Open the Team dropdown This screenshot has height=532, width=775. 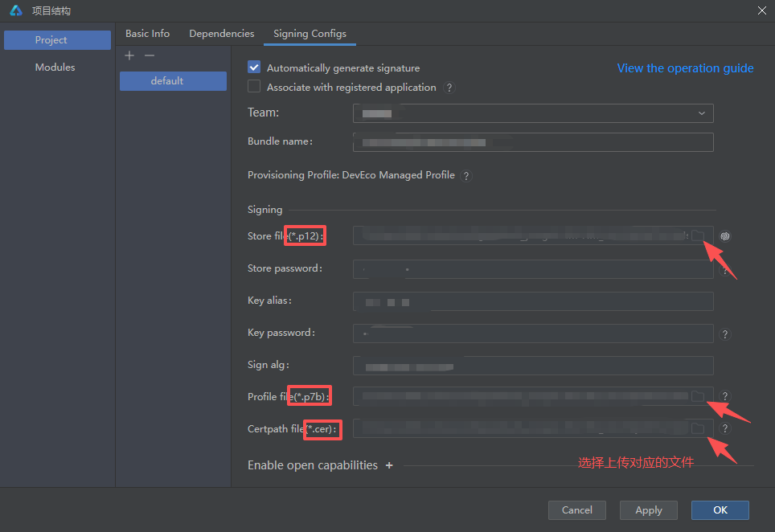tap(533, 113)
